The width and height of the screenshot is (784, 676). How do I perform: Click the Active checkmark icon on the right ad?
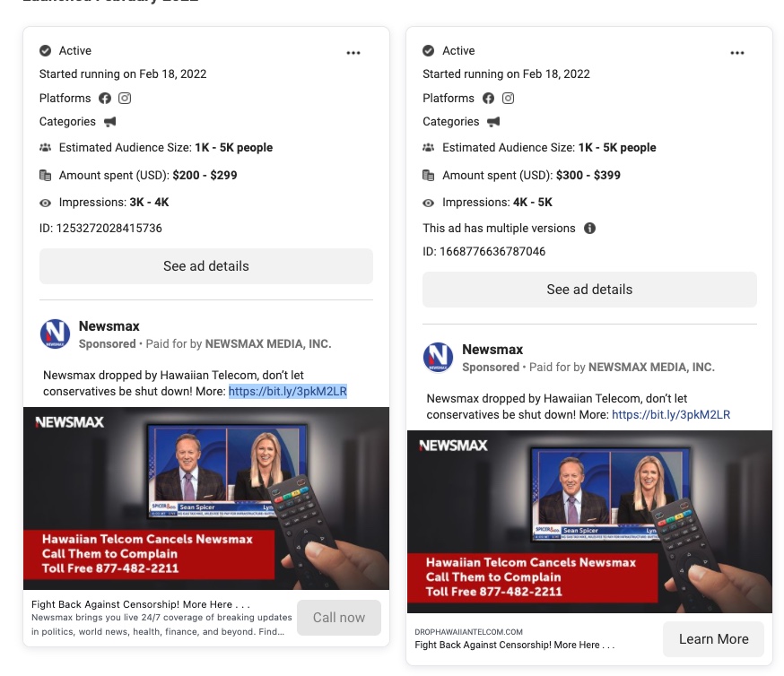(x=430, y=50)
